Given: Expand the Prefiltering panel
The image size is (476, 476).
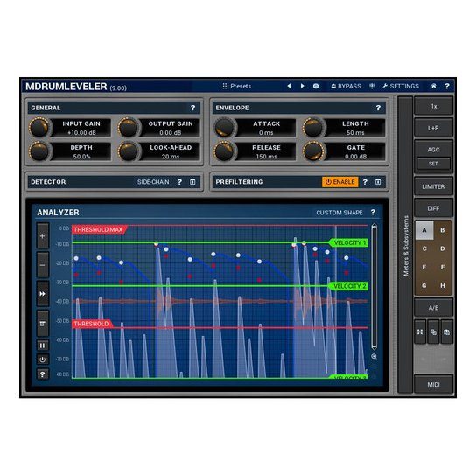Looking at the screenshot, I should tap(378, 182).
